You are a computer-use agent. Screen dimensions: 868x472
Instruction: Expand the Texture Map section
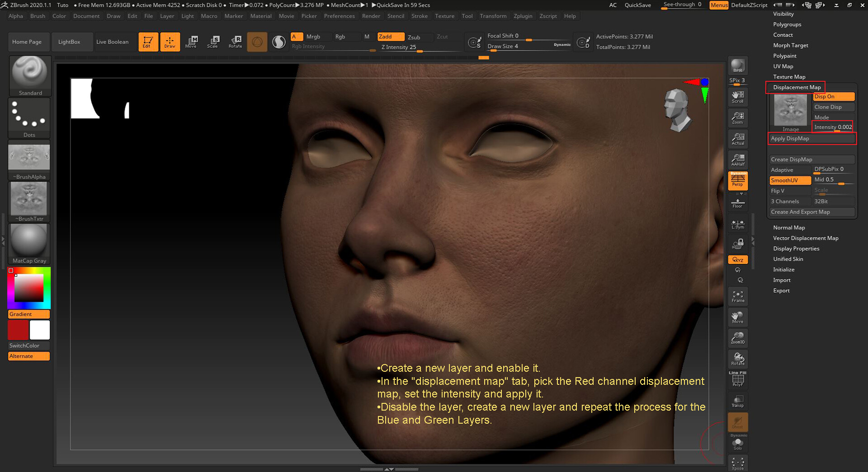789,76
